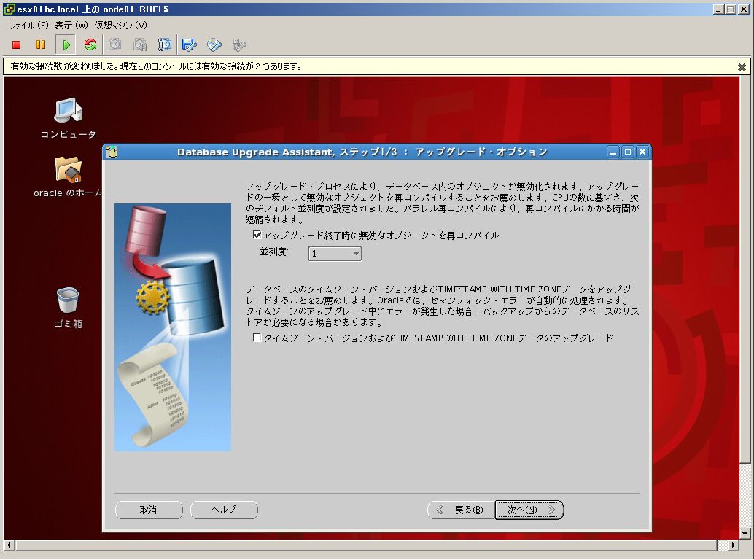Toggle recompile invalid objects checkbox

pyautogui.click(x=257, y=235)
